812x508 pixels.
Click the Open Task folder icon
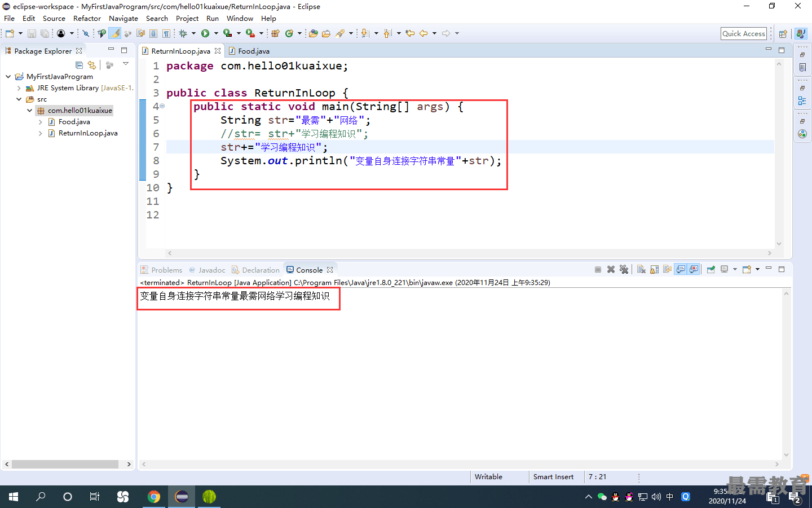[326, 33]
